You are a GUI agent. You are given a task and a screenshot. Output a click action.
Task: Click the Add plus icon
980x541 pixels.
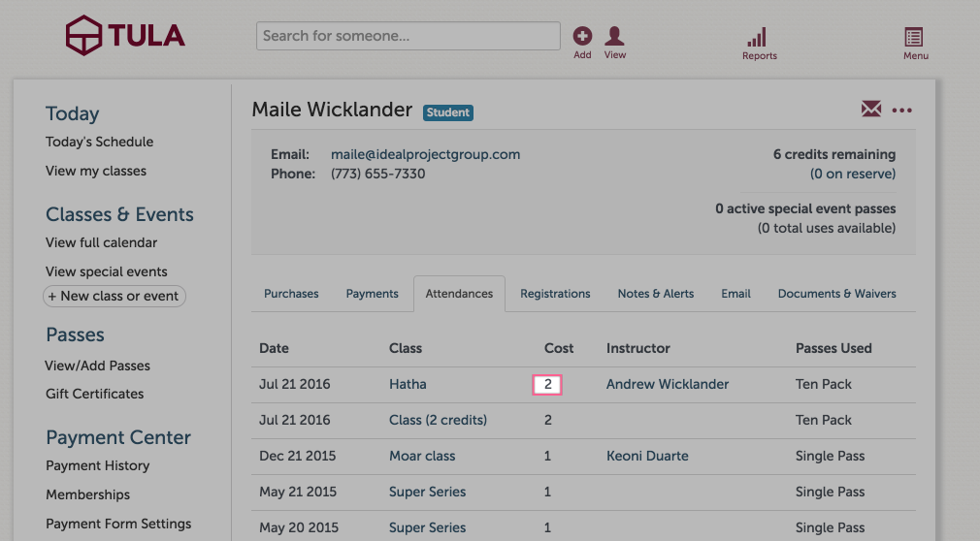[x=582, y=36]
